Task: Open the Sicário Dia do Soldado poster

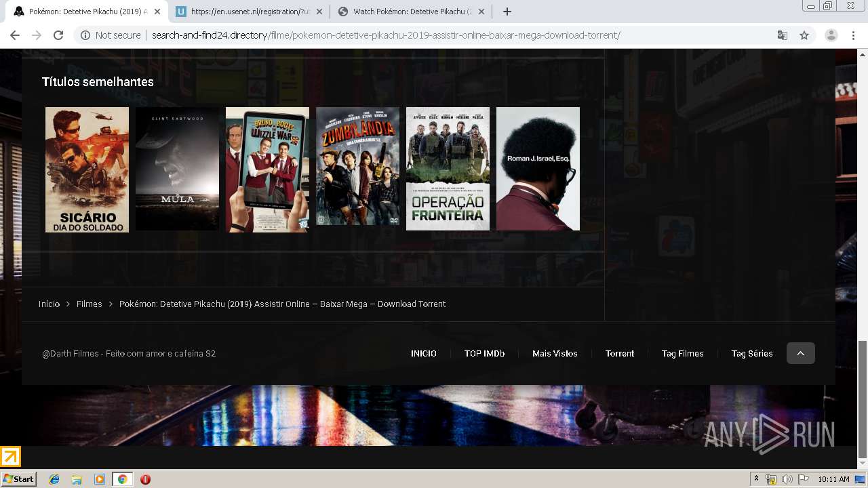Action: 87,169
